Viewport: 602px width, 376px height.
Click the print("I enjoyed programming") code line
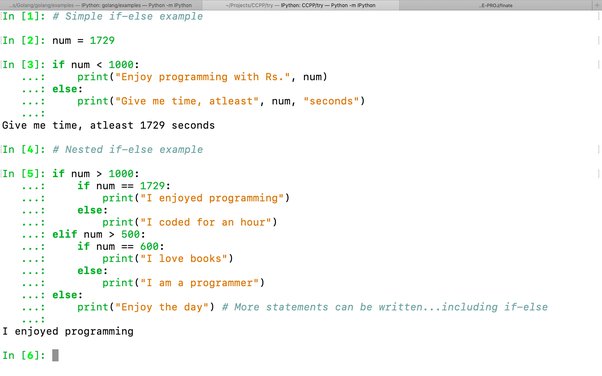(196, 198)
